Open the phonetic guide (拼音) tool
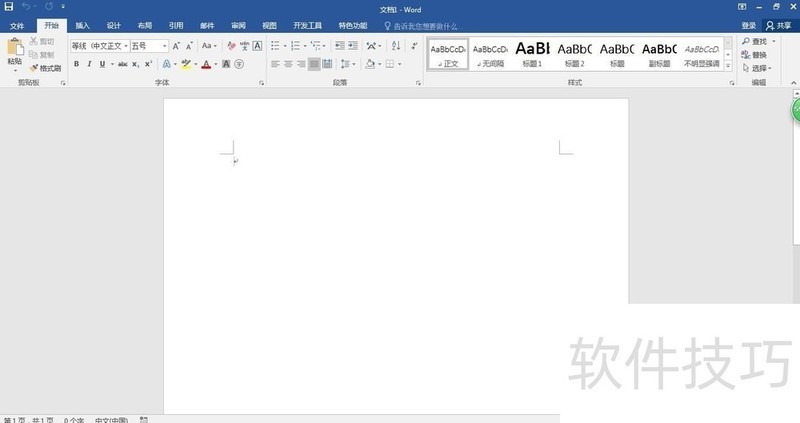 (244, 46)
